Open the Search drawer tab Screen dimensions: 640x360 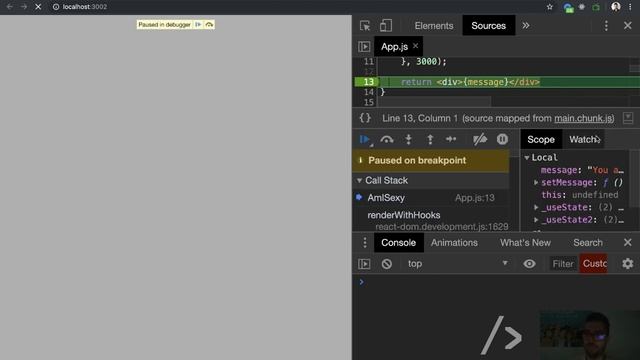tap(588, 242)
